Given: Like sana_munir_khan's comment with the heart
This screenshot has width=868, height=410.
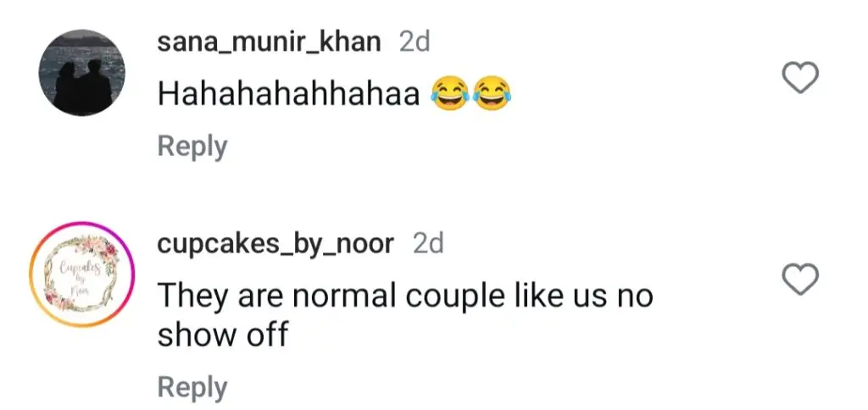Looking at the screenshot, I should click(800, 76).
